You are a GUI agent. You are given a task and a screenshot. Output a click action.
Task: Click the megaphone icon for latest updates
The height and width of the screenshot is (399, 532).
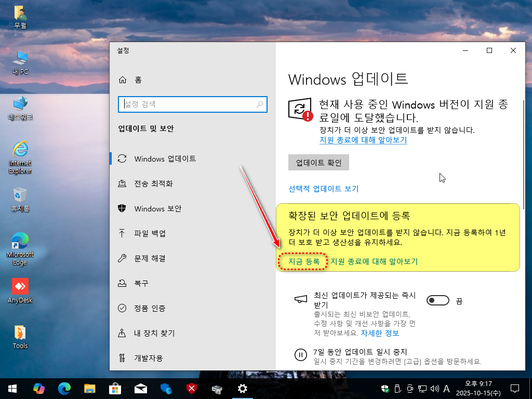(301, 299)
